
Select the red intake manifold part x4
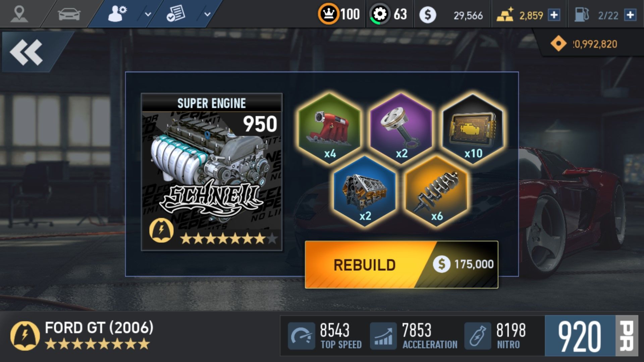tap(329, 129)
